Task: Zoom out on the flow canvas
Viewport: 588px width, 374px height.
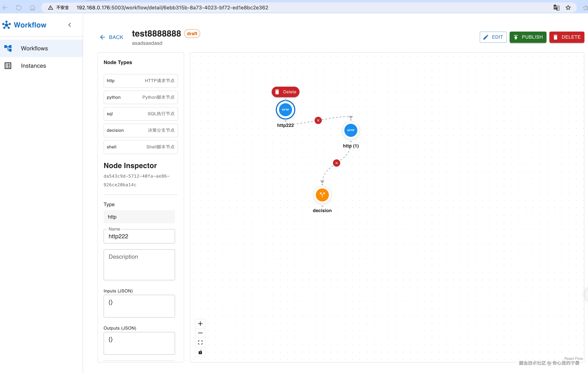Action: pyautogui.click(x=200, y=333)
